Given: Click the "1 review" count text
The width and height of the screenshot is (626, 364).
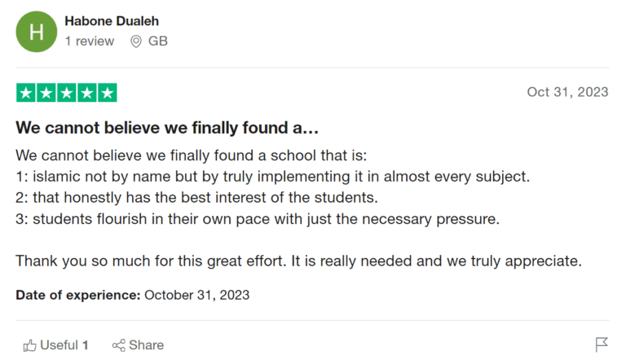Looking at the screenshot, I should pos(90,41).
